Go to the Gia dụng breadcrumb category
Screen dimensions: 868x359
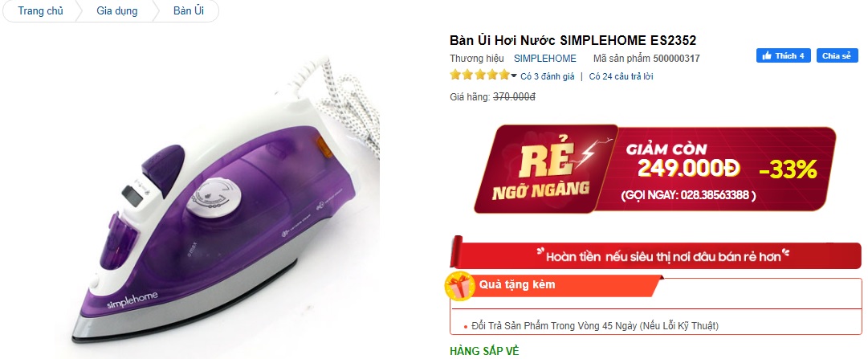[116, 11]
